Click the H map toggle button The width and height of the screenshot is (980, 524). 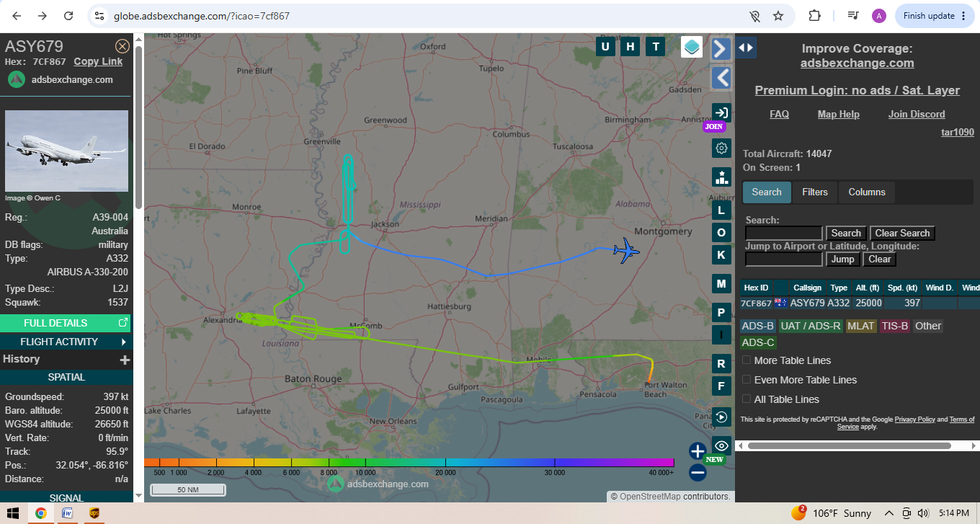[x=631, y=47]
